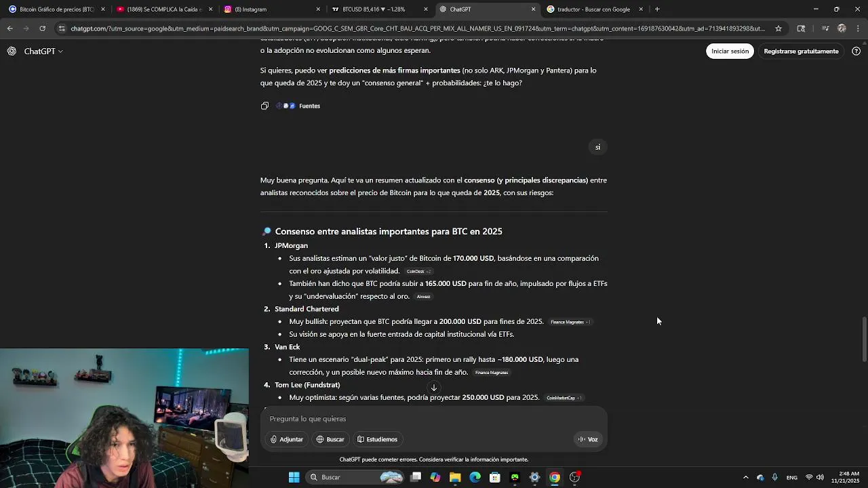Click the Windows taskbar Buscar search box
Screen dimensions: 868x488
356,477
